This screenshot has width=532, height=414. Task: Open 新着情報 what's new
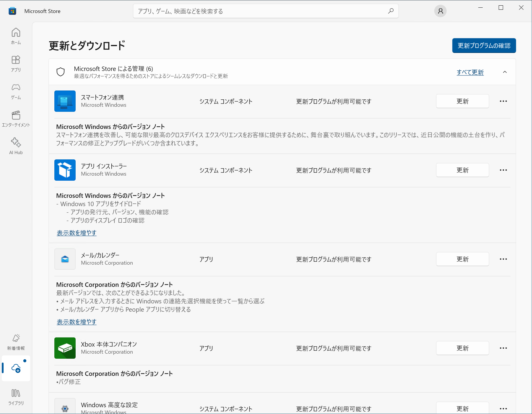click(x=16, y=342)
